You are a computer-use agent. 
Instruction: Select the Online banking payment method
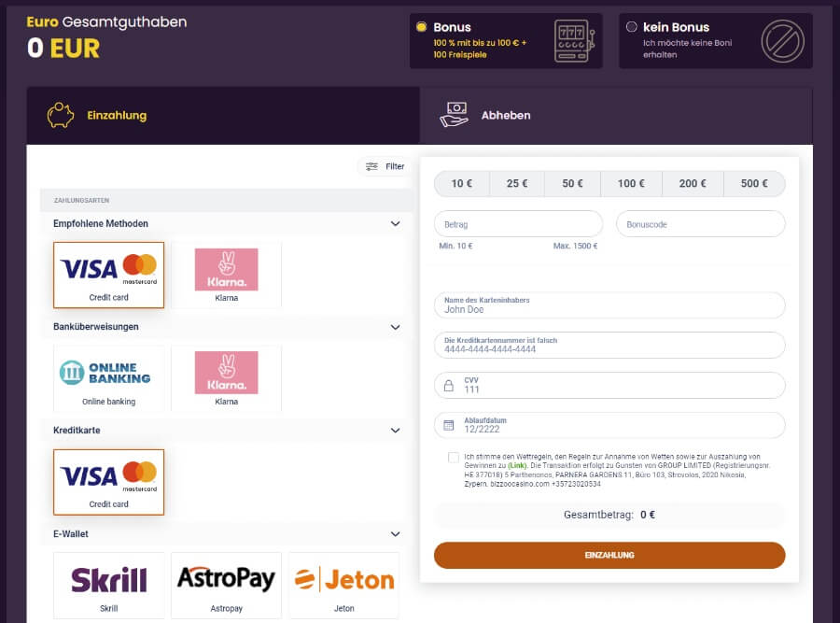[109, 378]
